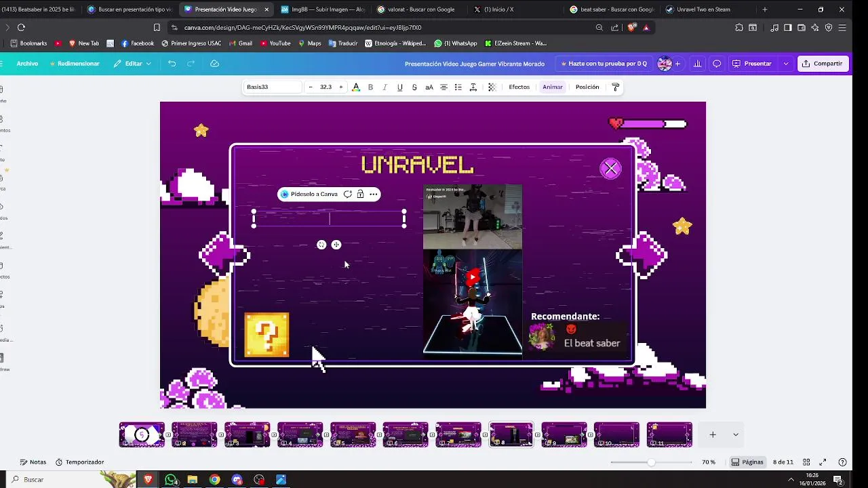Add collaborator with plus icon
The width and height of the screenshot is (868, 488).
tap(677, 64)
